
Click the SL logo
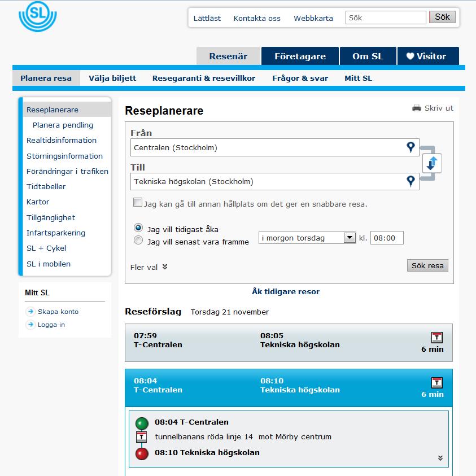pyautogui.click(x=38, y=16)
